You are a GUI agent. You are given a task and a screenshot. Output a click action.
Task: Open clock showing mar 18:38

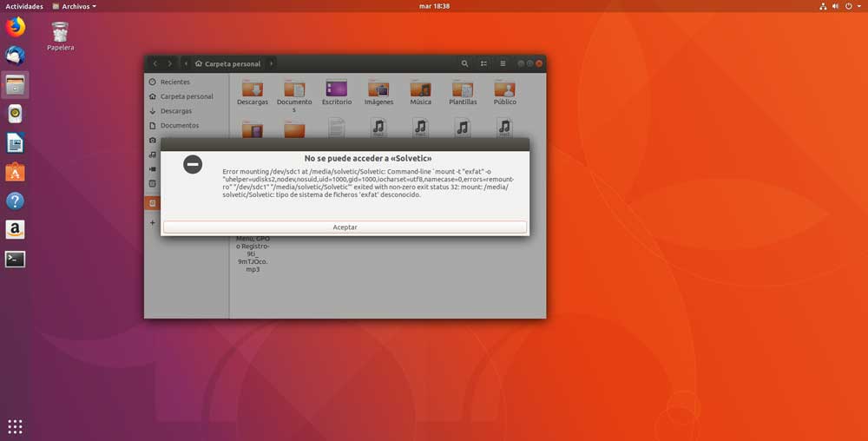click(435, 6)
